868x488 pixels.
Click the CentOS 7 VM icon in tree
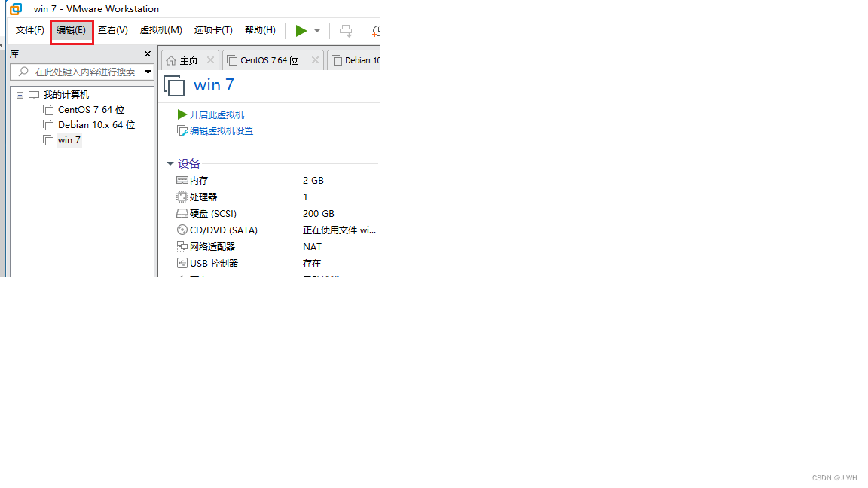point(48,109)
